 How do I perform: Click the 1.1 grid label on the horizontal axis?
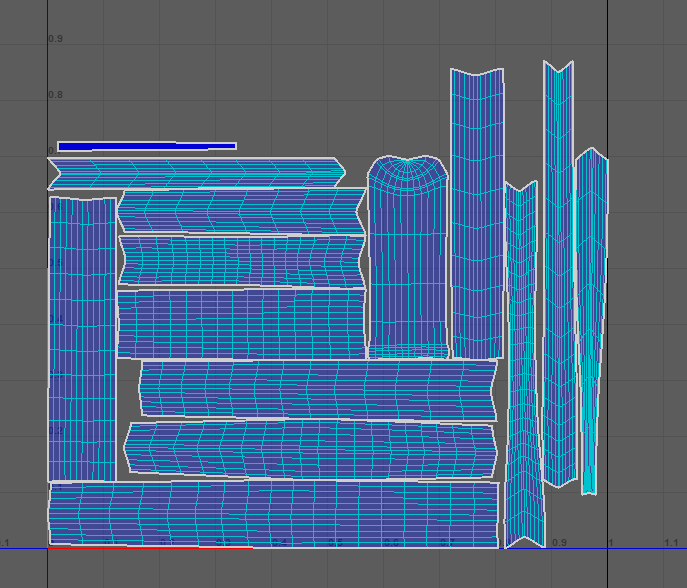point(671,543)
